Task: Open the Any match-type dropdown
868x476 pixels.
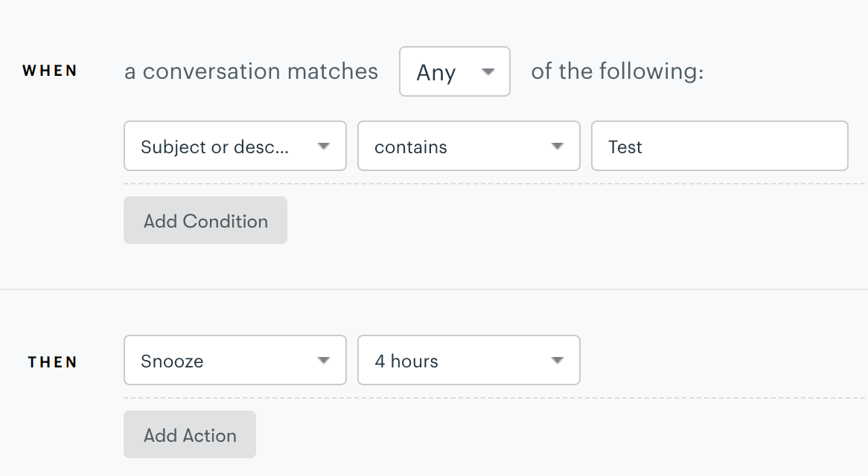Action: [445, 72]
